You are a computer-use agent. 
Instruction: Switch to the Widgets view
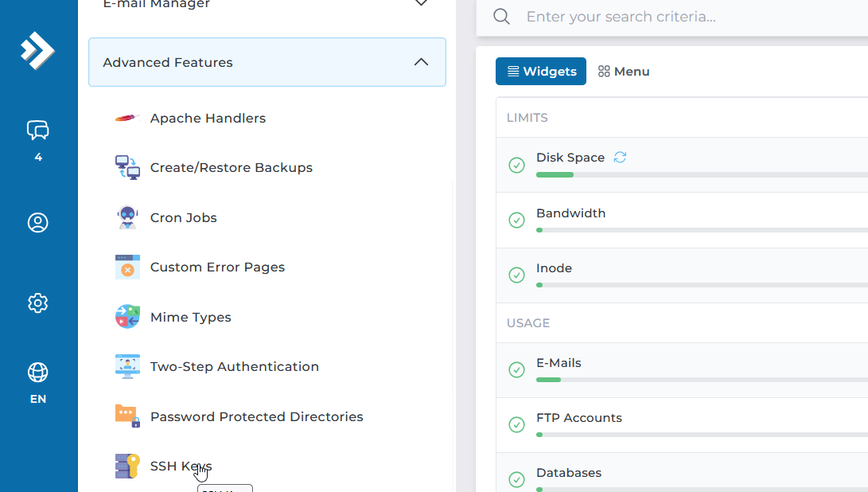(541, 72)
